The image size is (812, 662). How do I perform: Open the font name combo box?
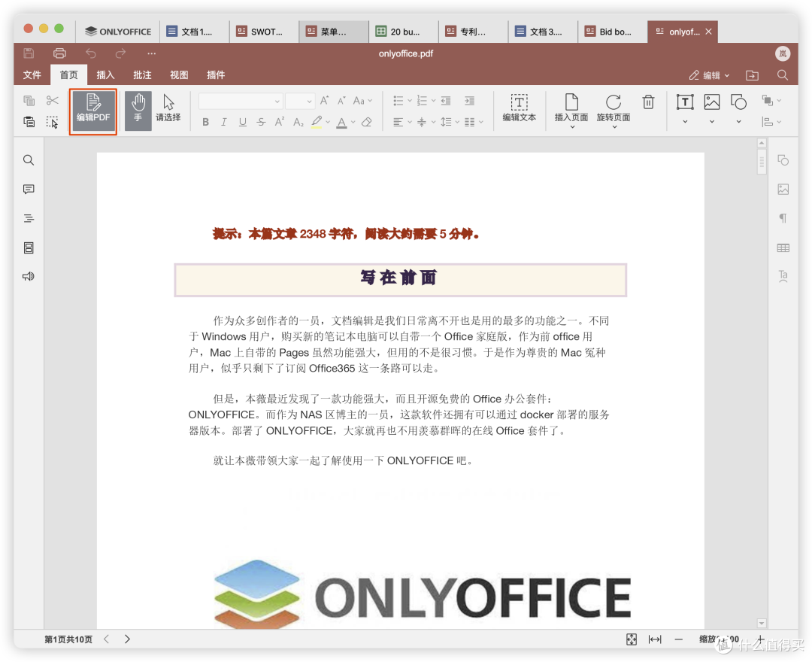241,101
